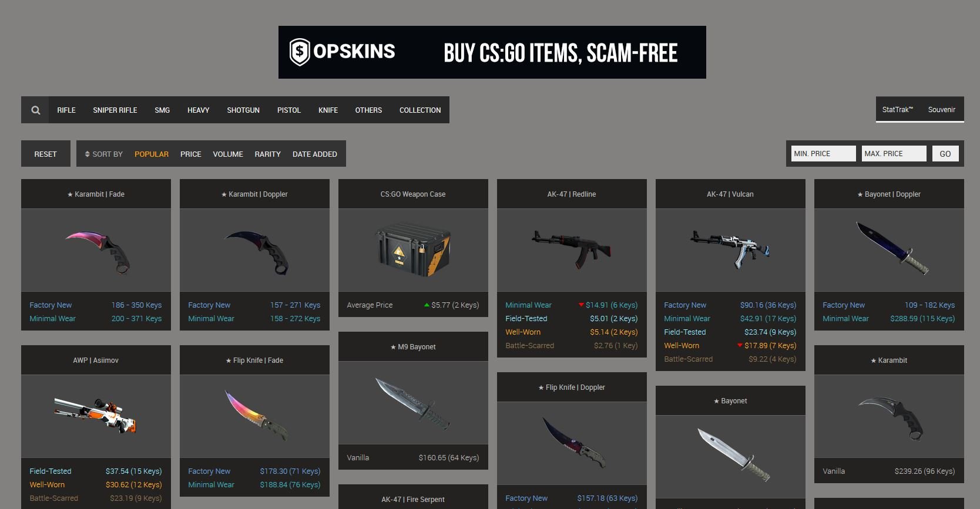Focus the Min. Price input field

tap(823, 154)
